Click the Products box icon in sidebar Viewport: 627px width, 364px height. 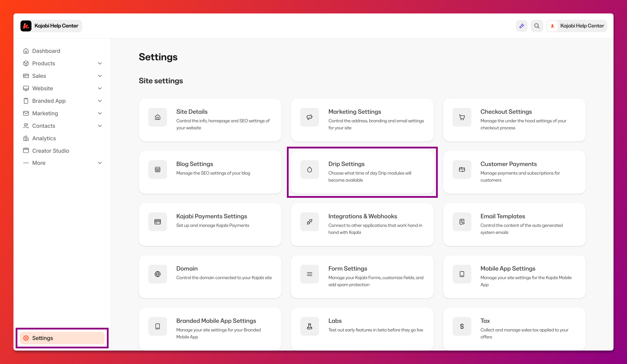26,63
